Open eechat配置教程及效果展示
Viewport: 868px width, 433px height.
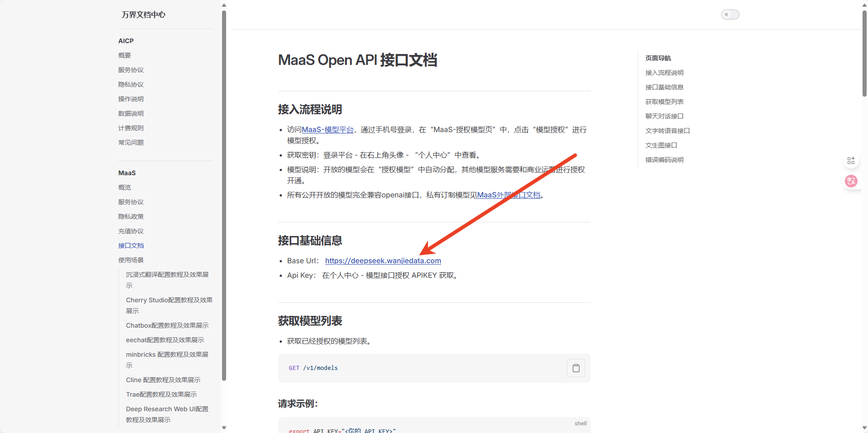(165, 340)
